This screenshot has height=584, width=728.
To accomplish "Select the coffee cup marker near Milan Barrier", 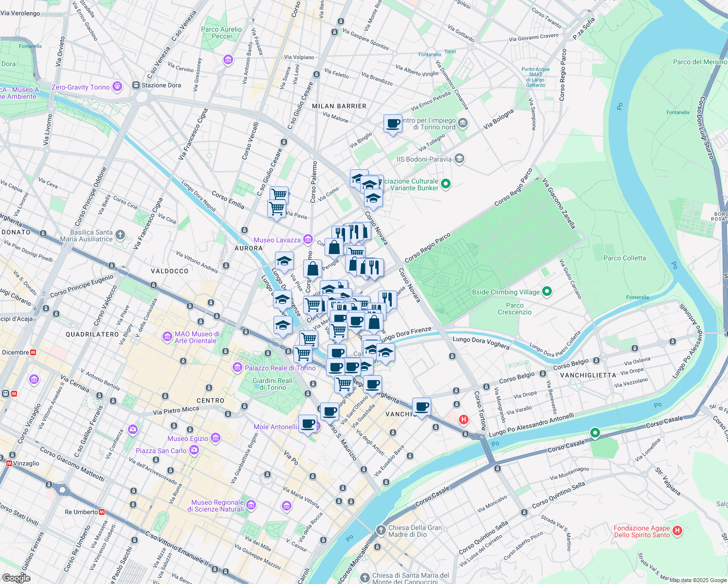I will [x=393, y=124].
